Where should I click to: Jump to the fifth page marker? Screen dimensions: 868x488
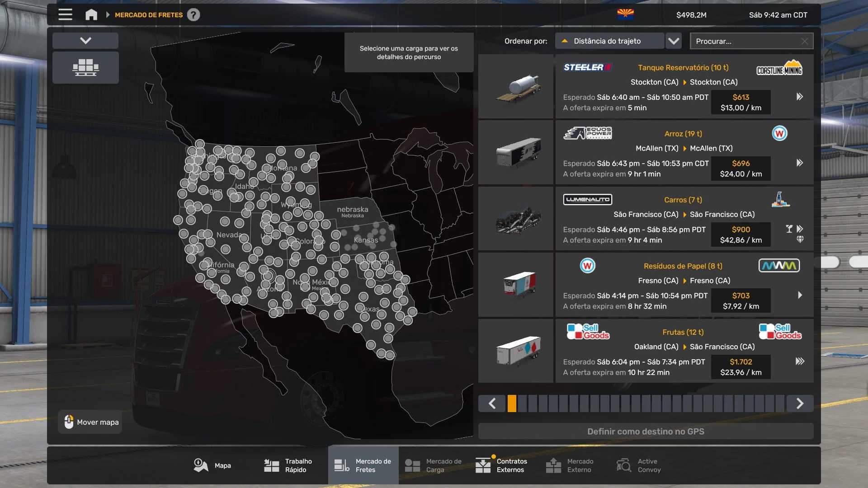point(553,404)
